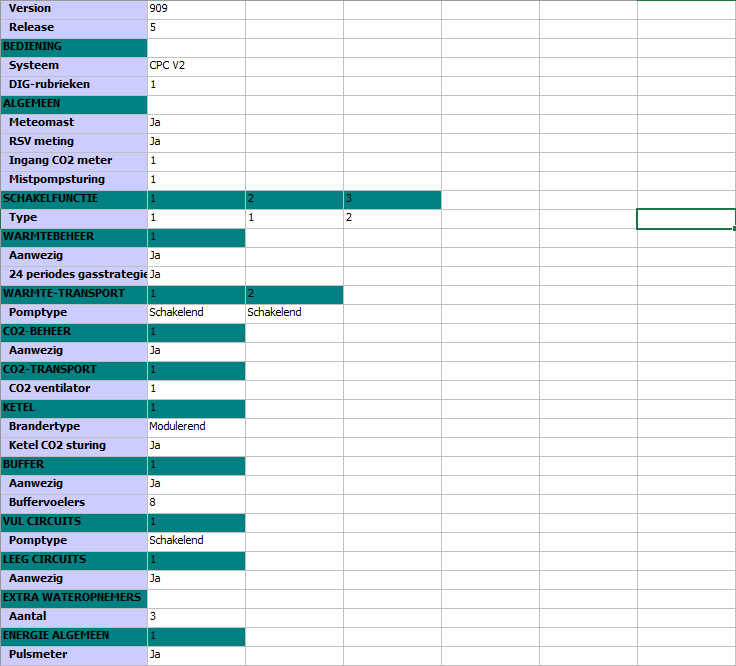Click the 'Release' label cell

pyautogui.click(x=73, y=27)
